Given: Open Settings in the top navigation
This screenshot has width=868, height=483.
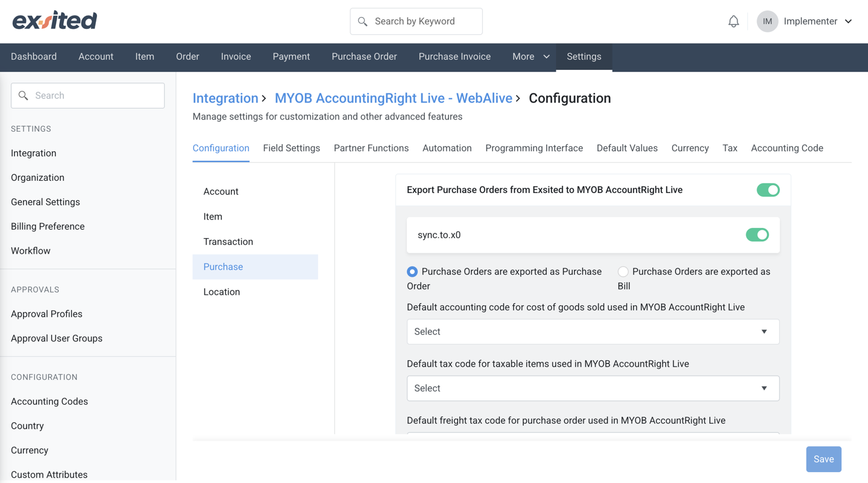Looking at the screenshot, I should click(584, 57).
